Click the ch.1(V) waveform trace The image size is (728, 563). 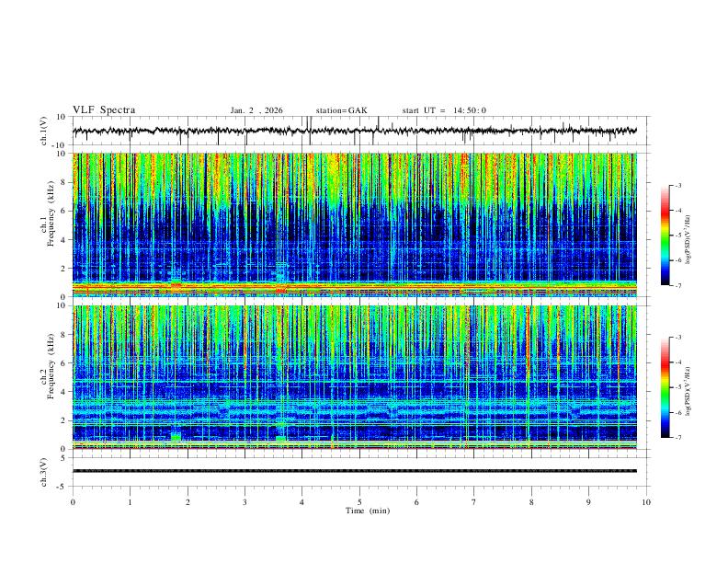coord(355,131)
